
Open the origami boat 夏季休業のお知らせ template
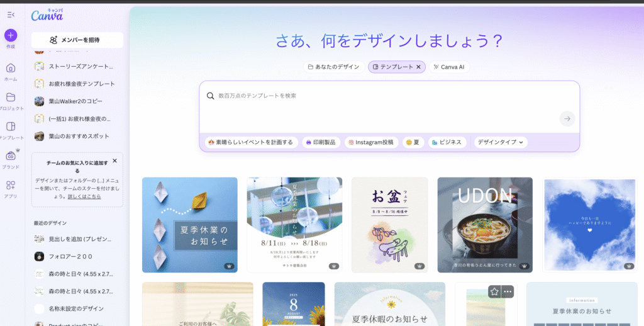coord(190,225)
